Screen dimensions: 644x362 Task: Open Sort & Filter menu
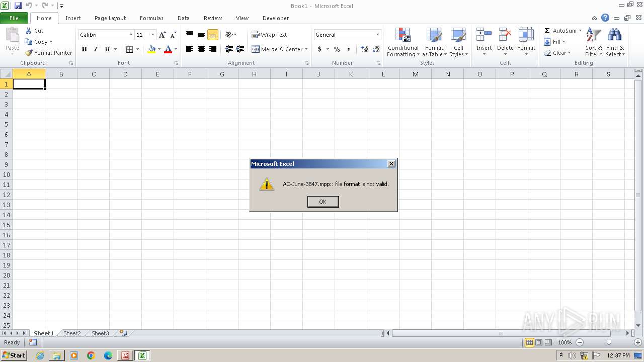point(594,42)
